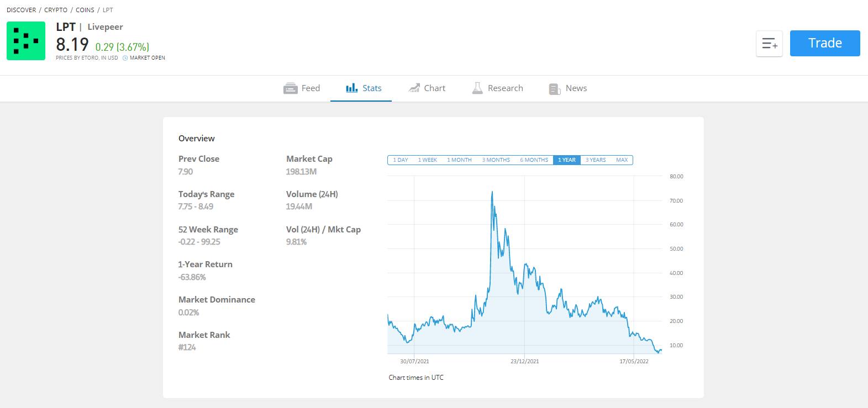The image size is (868, 408).
Task: Click the 17/05/2022 date axis label
Action: [634, 362]
